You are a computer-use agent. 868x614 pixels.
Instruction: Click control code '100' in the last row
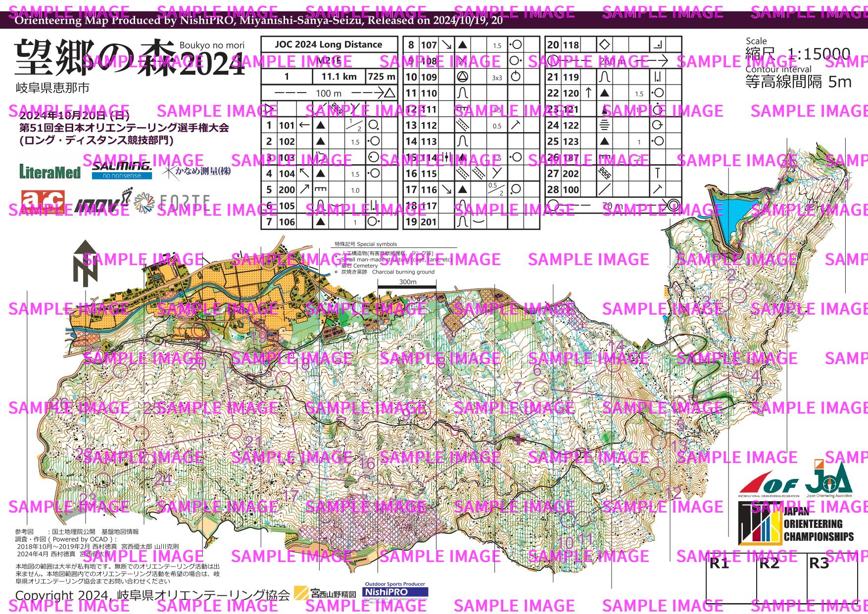pyautogui.click(x=571, y=189)
